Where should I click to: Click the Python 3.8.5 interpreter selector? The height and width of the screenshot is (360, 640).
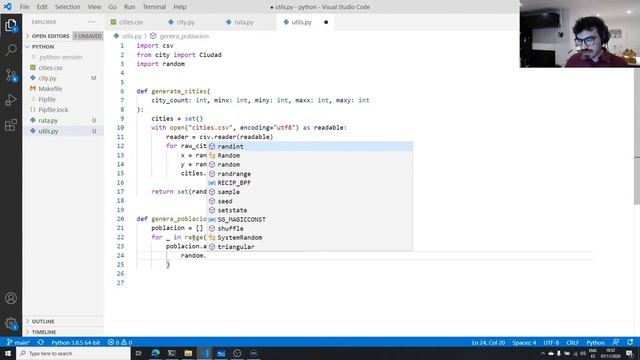point(76,342)
